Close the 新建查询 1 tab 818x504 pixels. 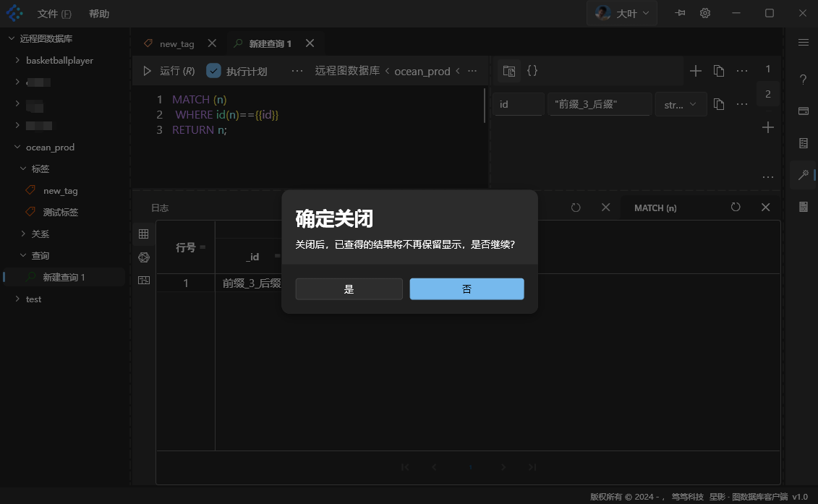(310, 43)
